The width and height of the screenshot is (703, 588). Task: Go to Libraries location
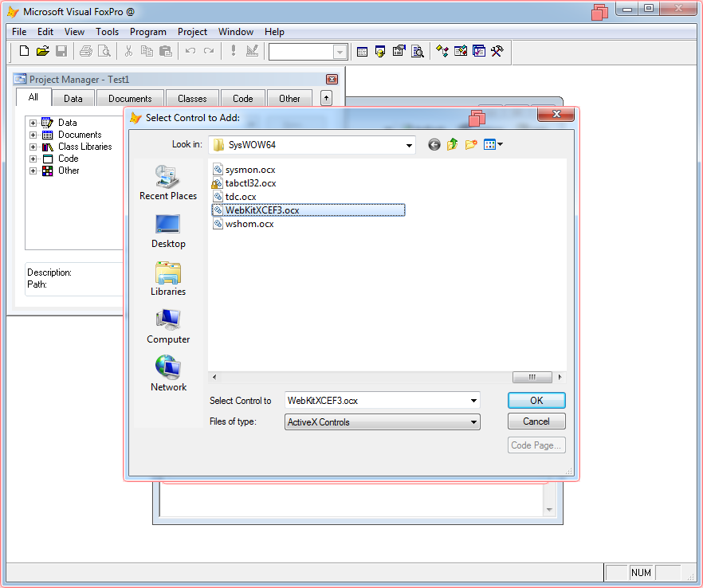tap(168, 279)
